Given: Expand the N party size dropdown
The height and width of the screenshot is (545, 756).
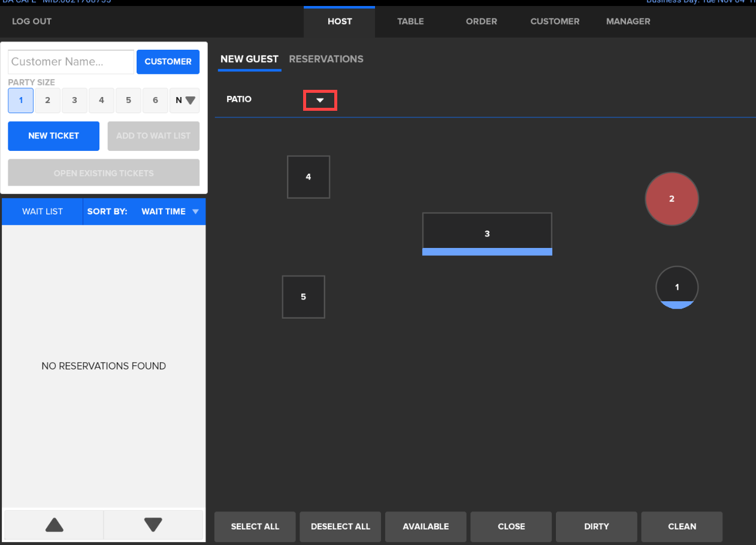Looking at the screenshot, I should point(185,101).
